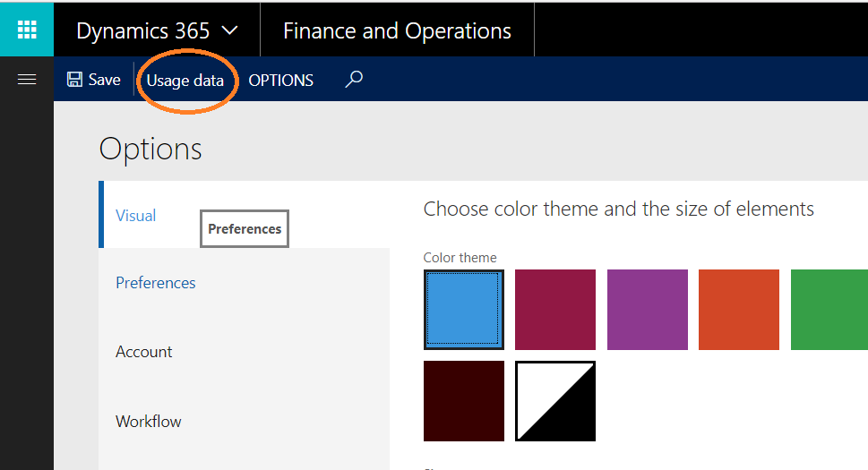This screenshot has height=470, width=868.
Task: Expand the Dynamics 365 dropdown chevron
Action: 229,30
